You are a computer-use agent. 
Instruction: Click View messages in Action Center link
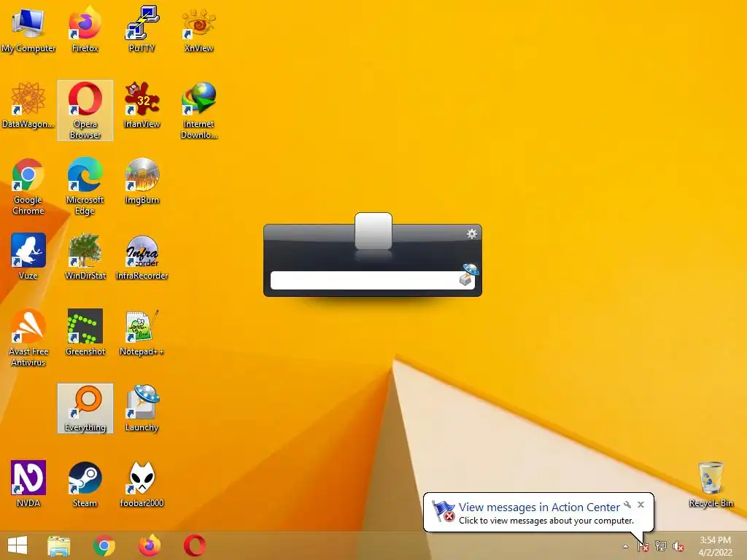(539, 507)
